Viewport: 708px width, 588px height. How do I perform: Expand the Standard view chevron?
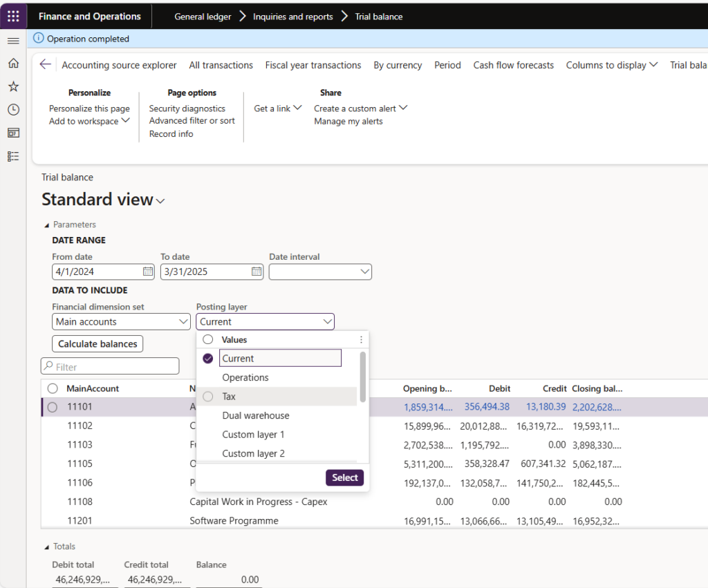[160, 201]
